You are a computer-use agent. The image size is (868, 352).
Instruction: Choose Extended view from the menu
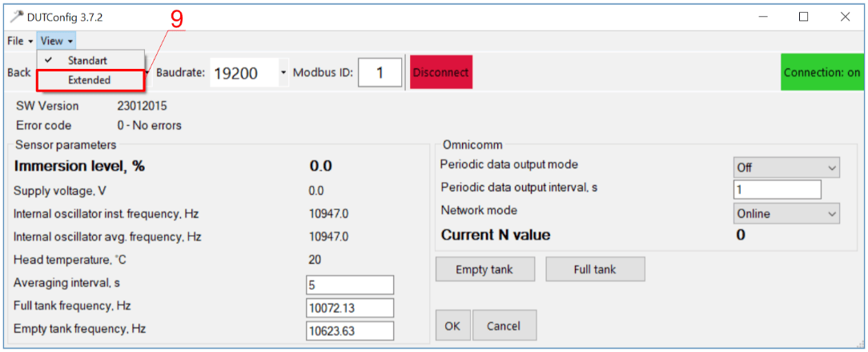tap(89, 80)
